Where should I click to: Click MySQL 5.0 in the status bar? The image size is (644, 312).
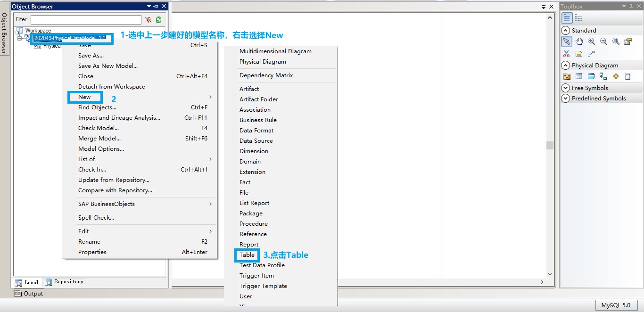click(x=616, y=305)
